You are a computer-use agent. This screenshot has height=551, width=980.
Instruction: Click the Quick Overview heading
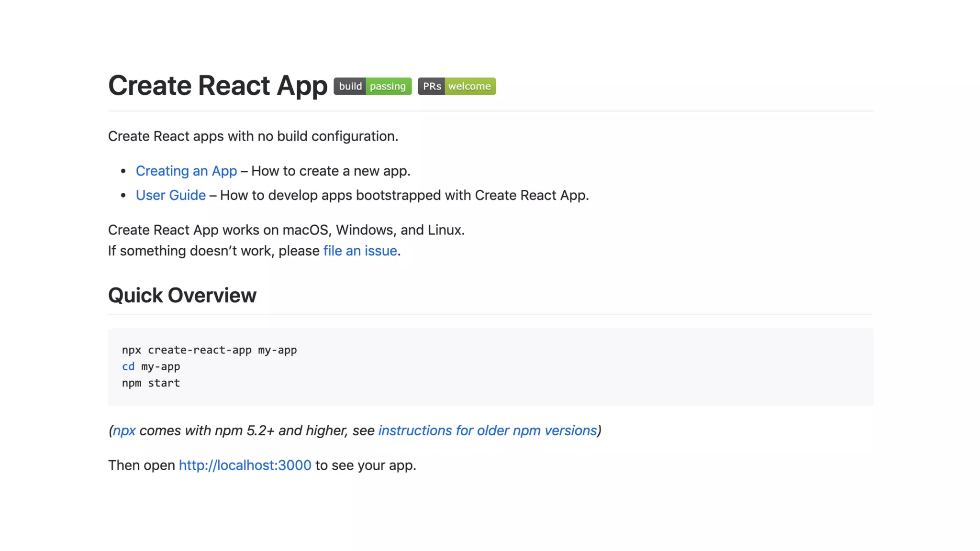[182, 295]
